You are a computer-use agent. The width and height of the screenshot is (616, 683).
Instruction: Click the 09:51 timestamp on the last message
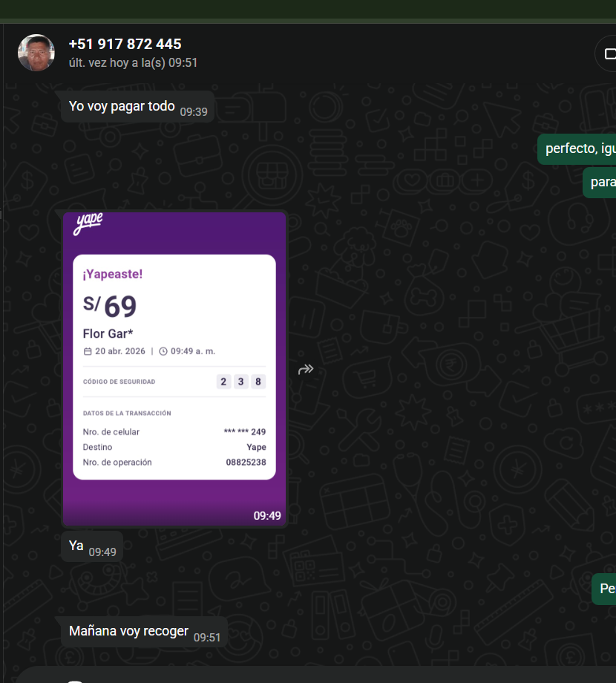click(207, 637)
